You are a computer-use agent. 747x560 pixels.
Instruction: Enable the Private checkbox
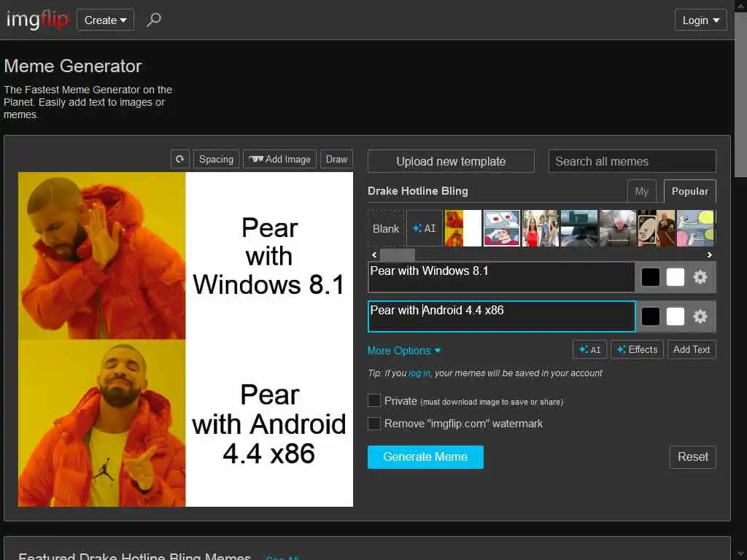pos(374,400)
